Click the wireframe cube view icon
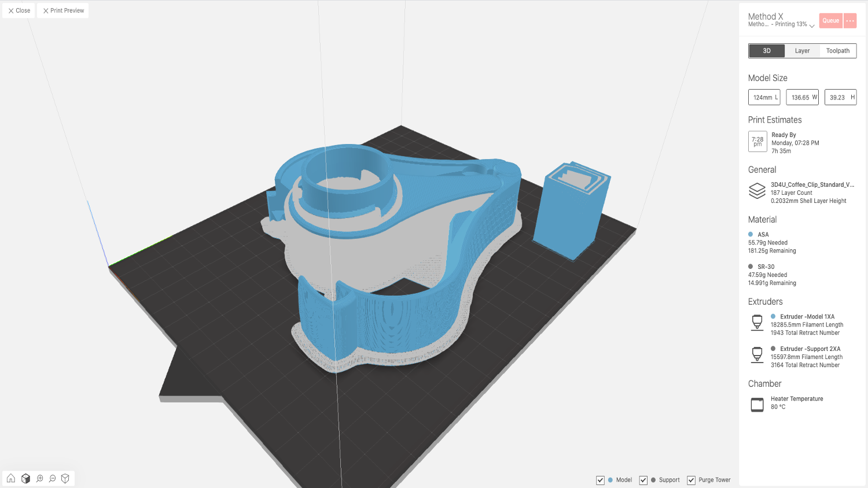868x488 pixels. pos(65,478)
